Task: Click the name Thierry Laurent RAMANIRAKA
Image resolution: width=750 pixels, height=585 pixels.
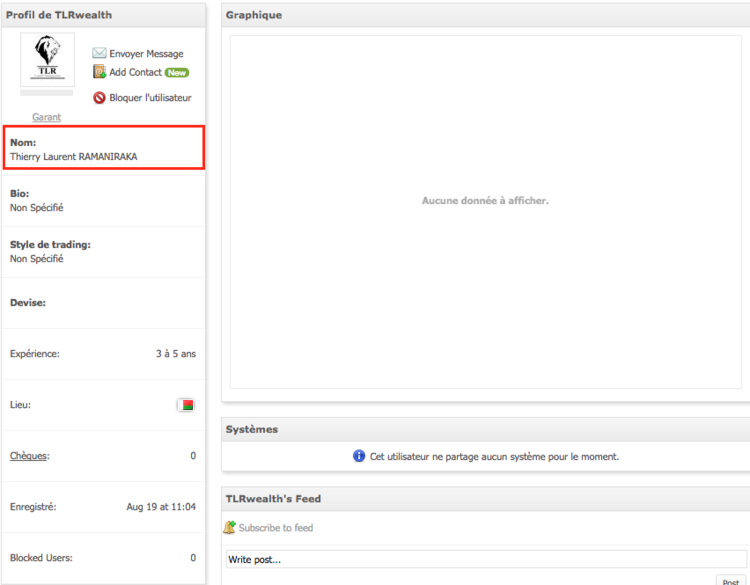Action: (x=73, y=157)
